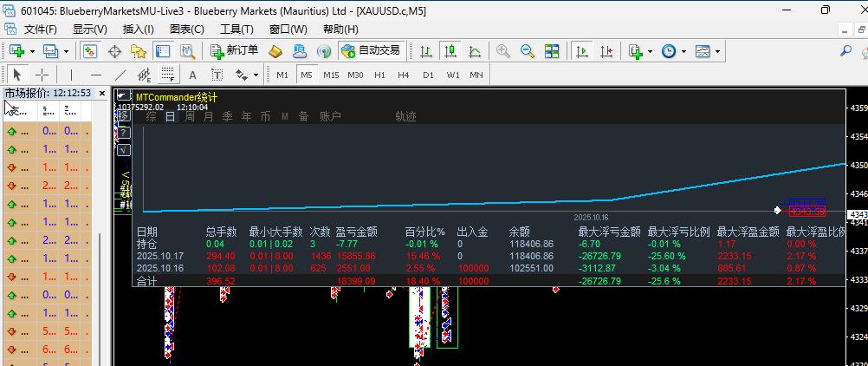Toggle the Auto Scroll chart icon
The height and width of the screenshot is (366, 868).
[582, 51]
